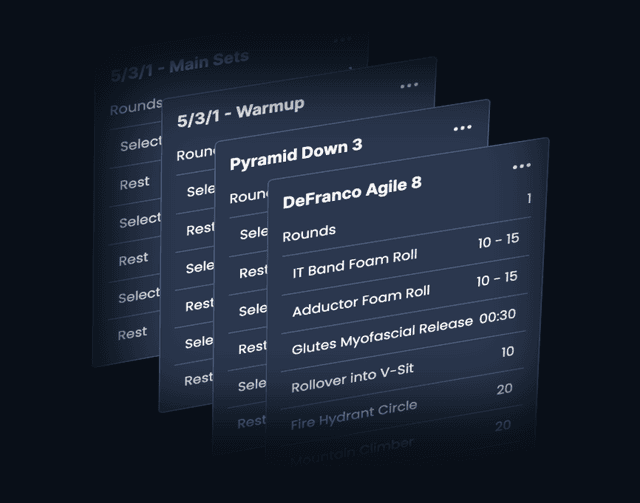Click the 10 - 15 value for IT Band Foam Roll
The image size is (640, 503).
pyautogui.click(x=498, y=240)
